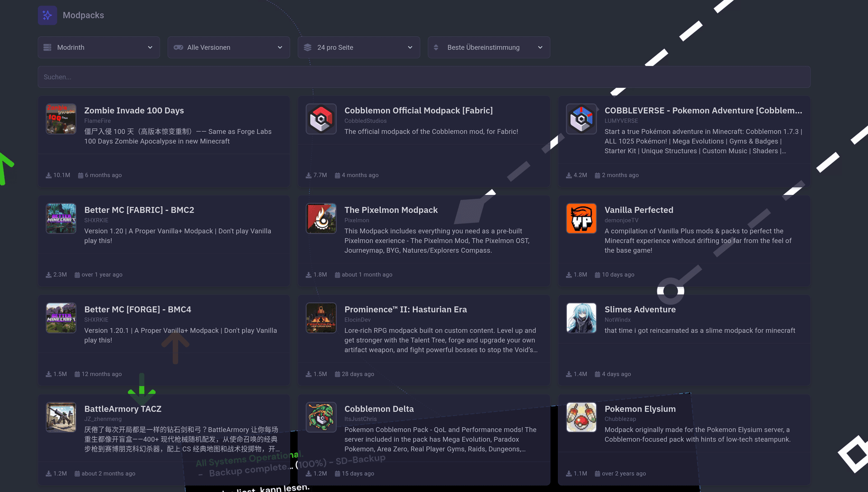Click author name FlameFire
The image size is (868, 492).
pos(97,121)
